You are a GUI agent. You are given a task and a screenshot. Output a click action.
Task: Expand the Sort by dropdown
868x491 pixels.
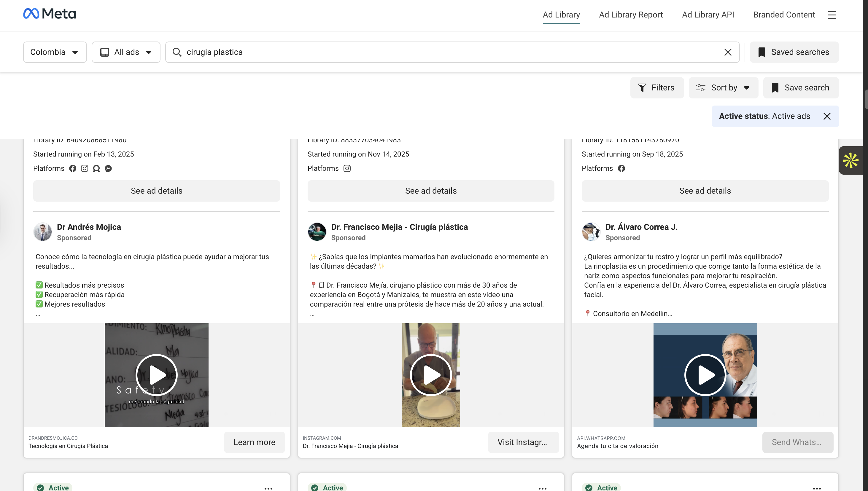click(723, 88)
